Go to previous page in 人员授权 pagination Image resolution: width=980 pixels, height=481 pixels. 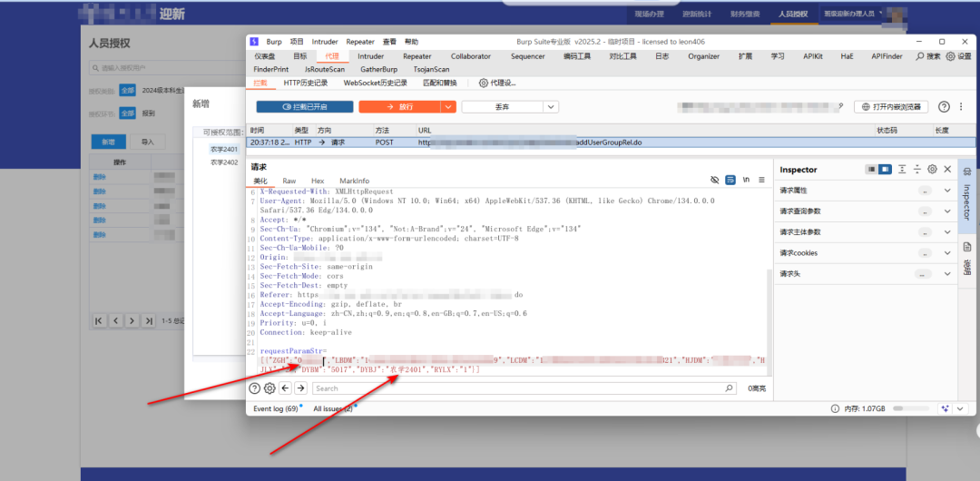[x=115, y=321]
